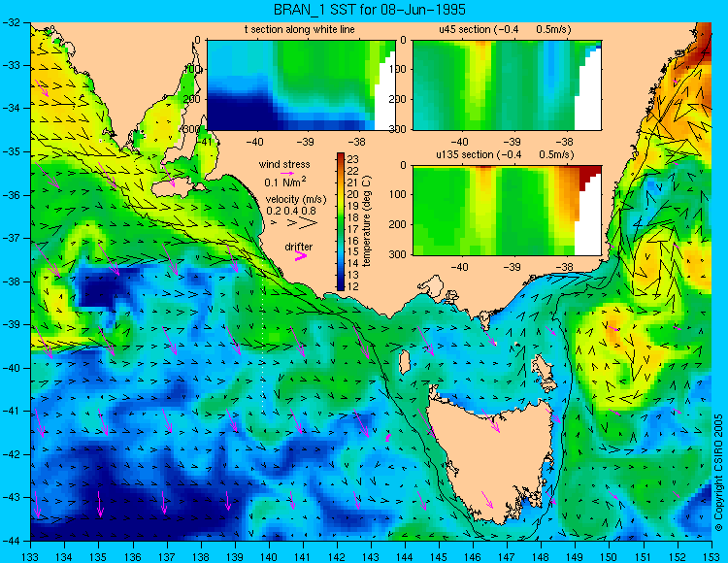Screen dimensions: 728x563
Task: Open the u135 section inset plot
Action: 507,211
